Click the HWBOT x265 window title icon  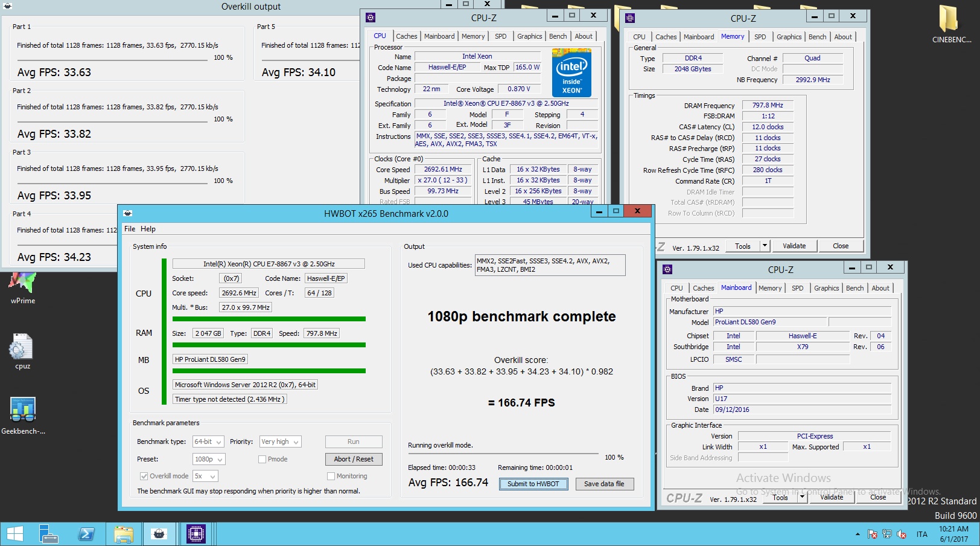(x=127, y=213)
